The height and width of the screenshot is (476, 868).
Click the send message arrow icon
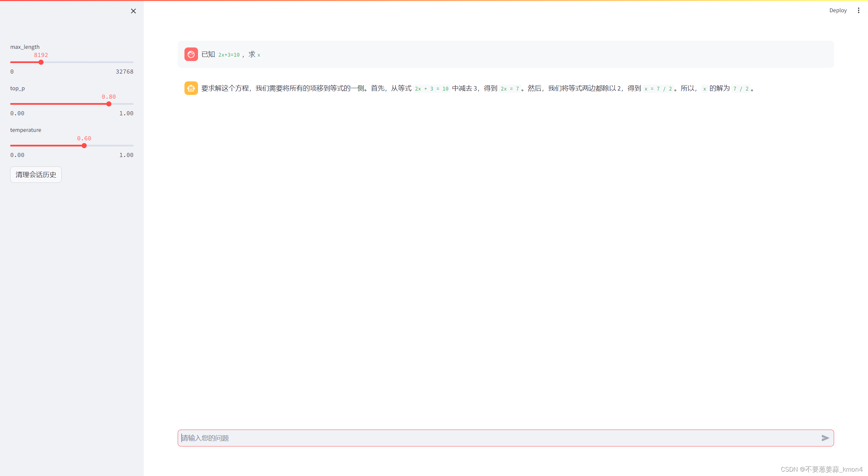pyautogui.click(x=825, y=438)
